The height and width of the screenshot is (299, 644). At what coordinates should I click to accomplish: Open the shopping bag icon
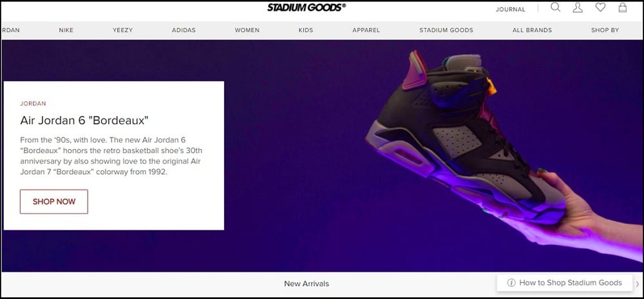pos(623,7)
